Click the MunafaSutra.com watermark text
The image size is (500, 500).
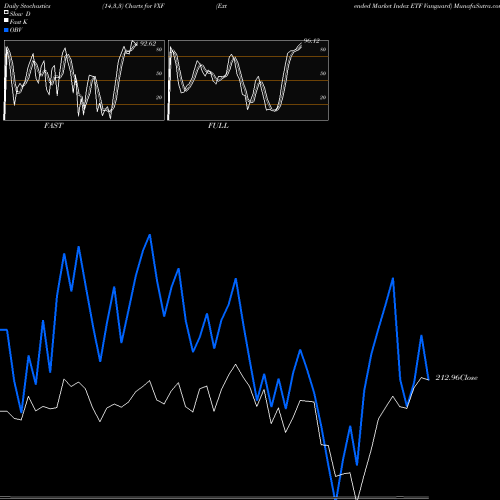point(477,6)
